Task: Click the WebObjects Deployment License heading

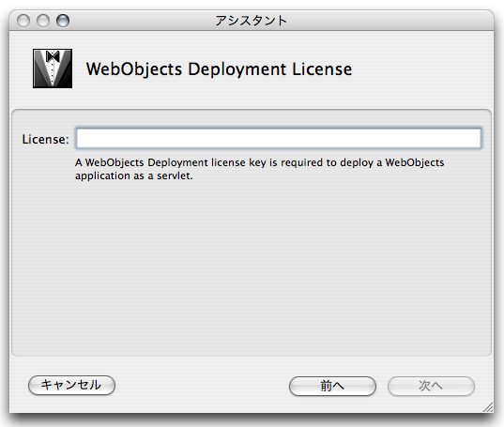Action: 219,69
